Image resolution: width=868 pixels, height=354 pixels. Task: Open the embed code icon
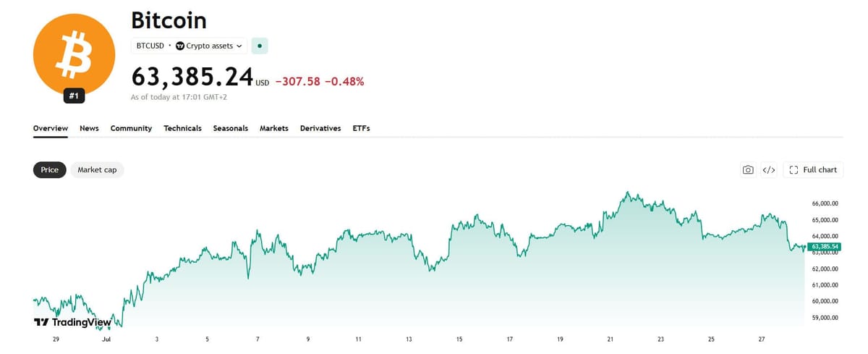tap(769, 170)
